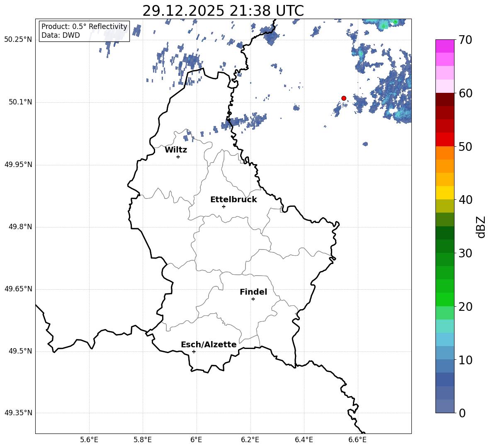The height and width of the screenshot is (448, 491).
Task: Click the 50.25°N latitude label
Action: 18,40
